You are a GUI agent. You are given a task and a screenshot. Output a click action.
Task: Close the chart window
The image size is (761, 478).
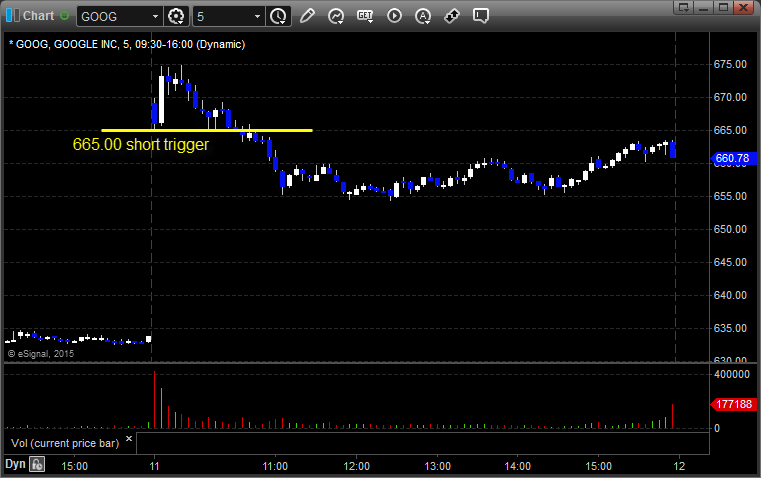pos(743,7)
